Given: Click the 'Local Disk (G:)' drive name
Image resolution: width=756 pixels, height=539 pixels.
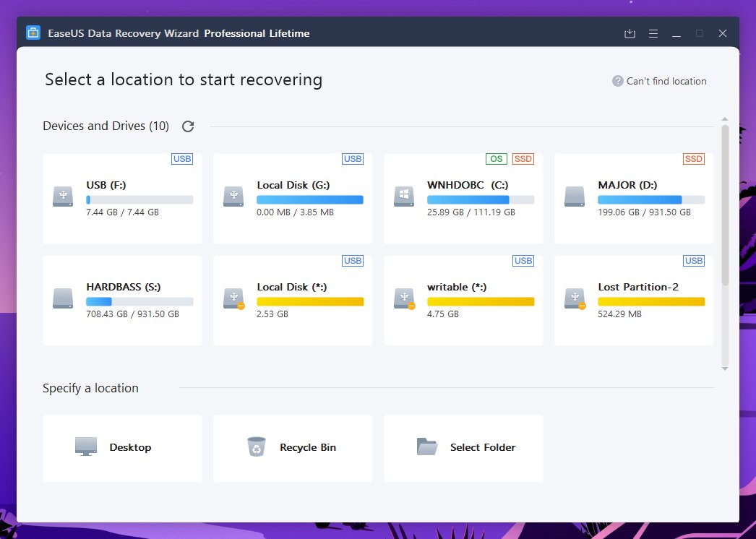Looking at the screenshot, I should [293, 185].
